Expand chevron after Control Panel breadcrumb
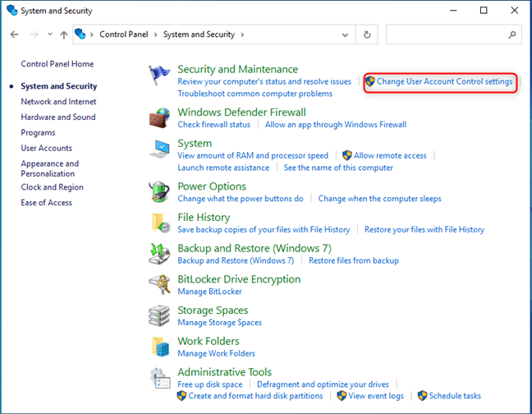The image size is (532, 414). (155, 34)
